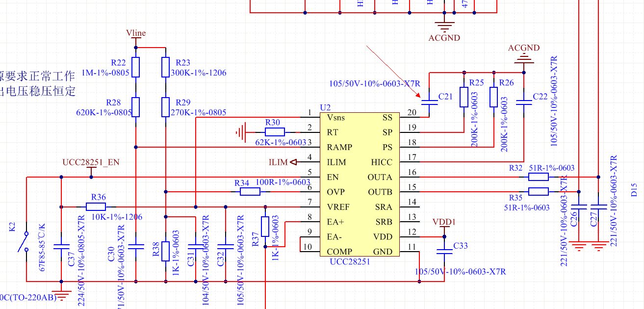Click the 62K-1%-0603 value text
The width and height of the screenshot is (644, 309).
281,142
